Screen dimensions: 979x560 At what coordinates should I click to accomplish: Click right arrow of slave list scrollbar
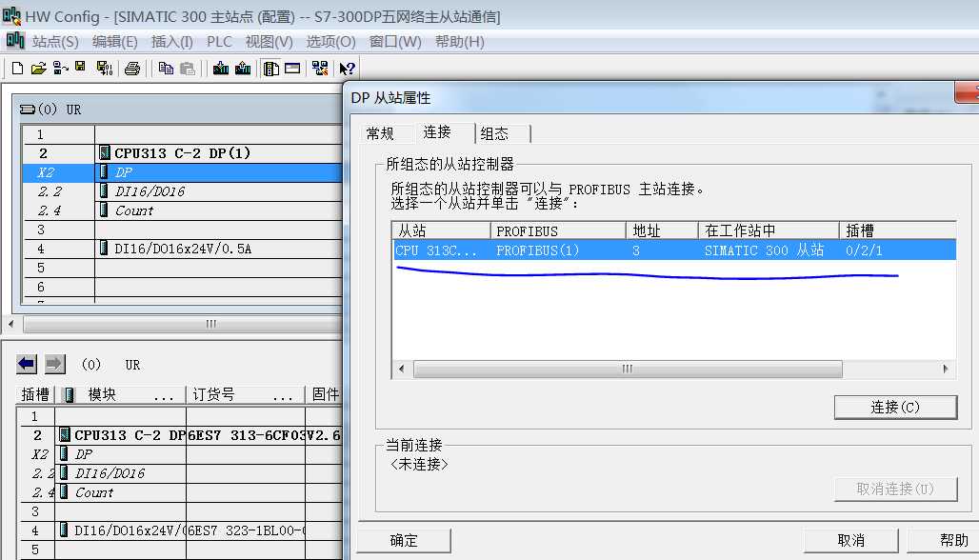(946, 369)
